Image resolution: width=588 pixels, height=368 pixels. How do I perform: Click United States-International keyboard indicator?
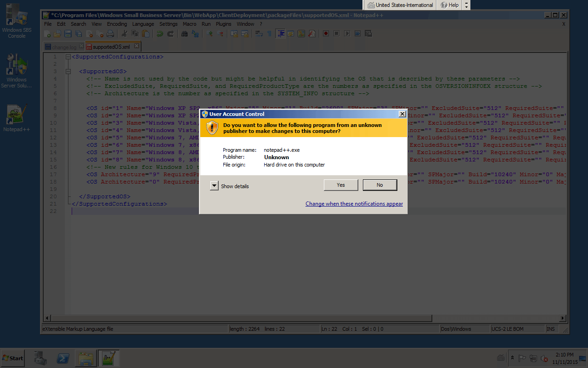pos(401,5)
